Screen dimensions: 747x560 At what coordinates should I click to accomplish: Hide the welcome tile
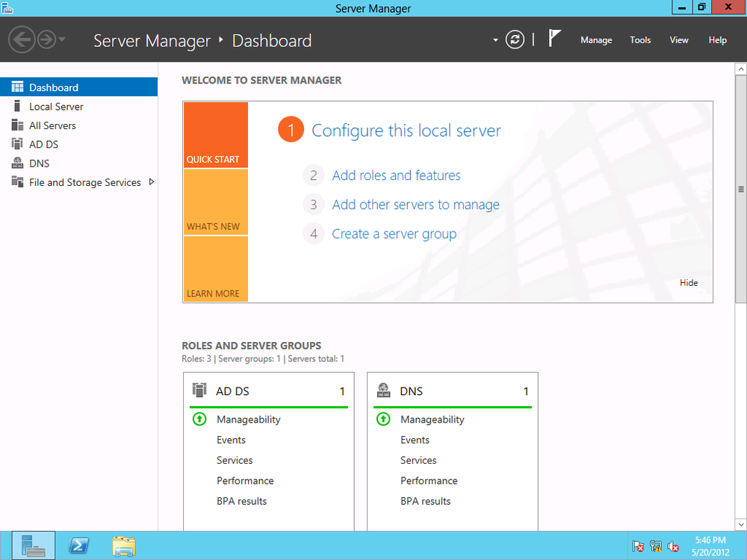(x=689, y=283)
